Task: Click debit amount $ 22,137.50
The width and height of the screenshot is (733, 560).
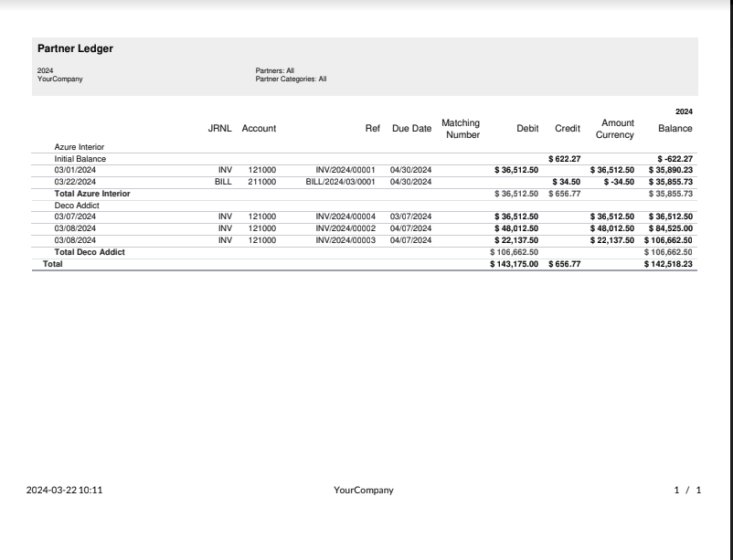Action: pyautogui.click(x=516, y=240)
